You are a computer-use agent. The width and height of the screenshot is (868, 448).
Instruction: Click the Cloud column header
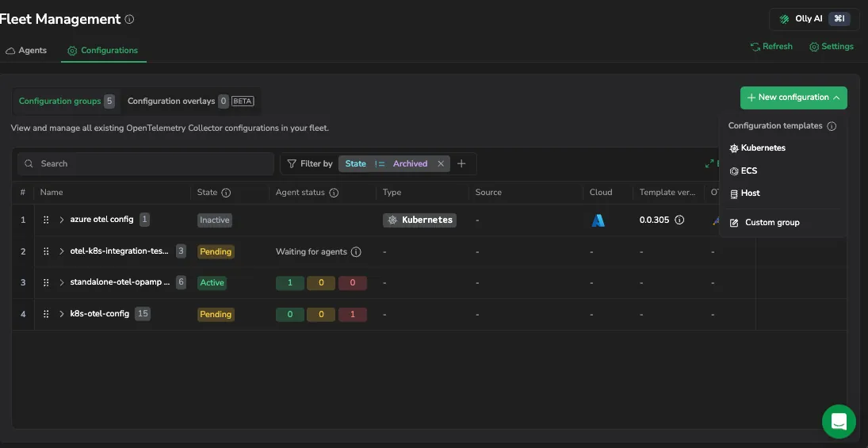coord(601,193)
